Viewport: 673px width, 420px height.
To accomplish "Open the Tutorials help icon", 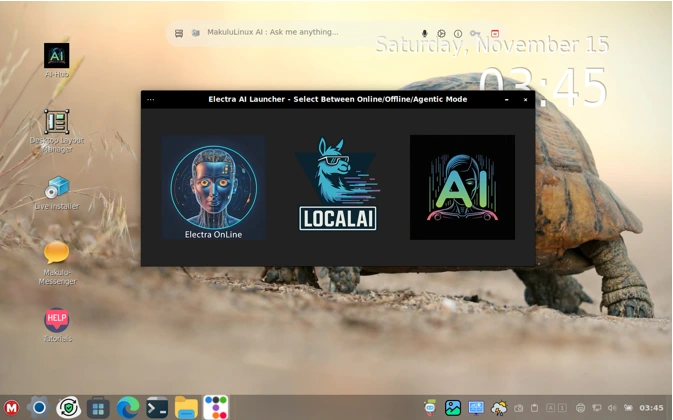I will click(57, 320).
